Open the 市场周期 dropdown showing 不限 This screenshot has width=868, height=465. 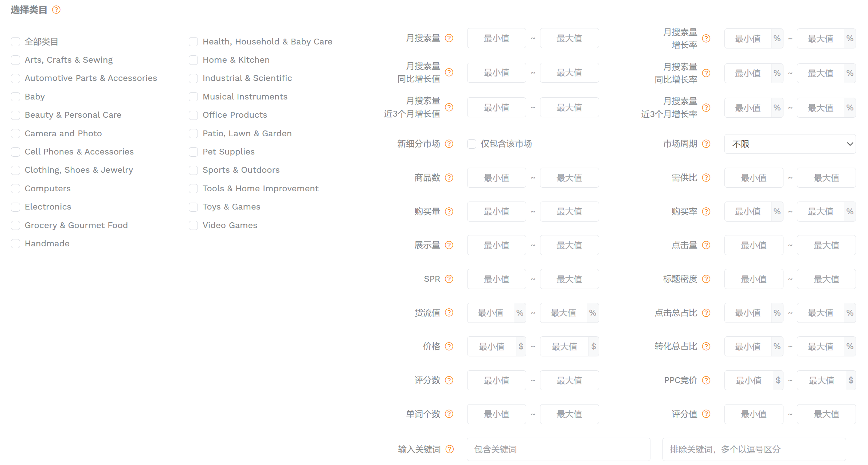pos(790,144)
